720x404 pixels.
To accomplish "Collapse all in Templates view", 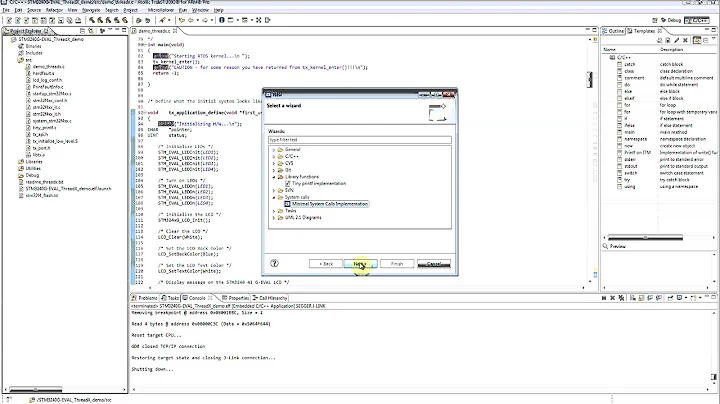I will 705,40.
